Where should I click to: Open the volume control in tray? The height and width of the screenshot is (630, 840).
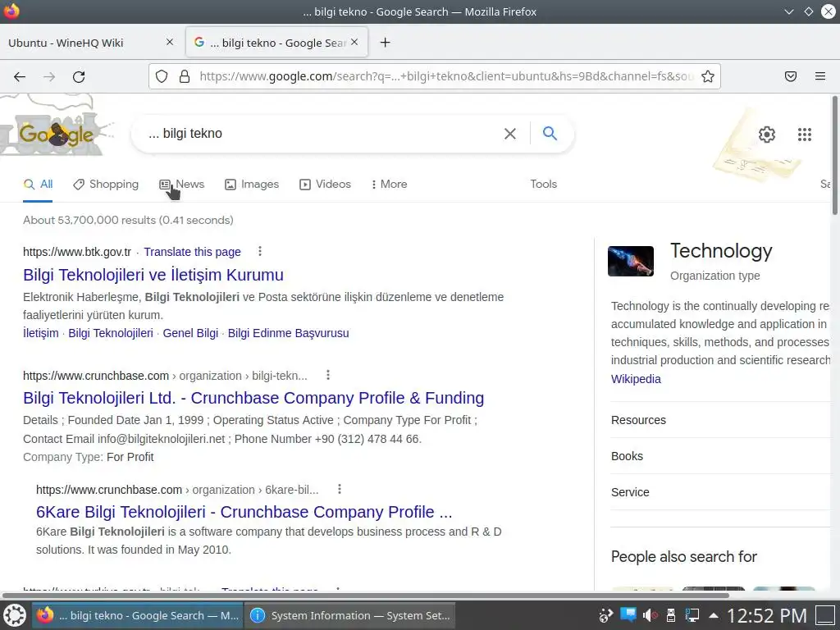650,615
